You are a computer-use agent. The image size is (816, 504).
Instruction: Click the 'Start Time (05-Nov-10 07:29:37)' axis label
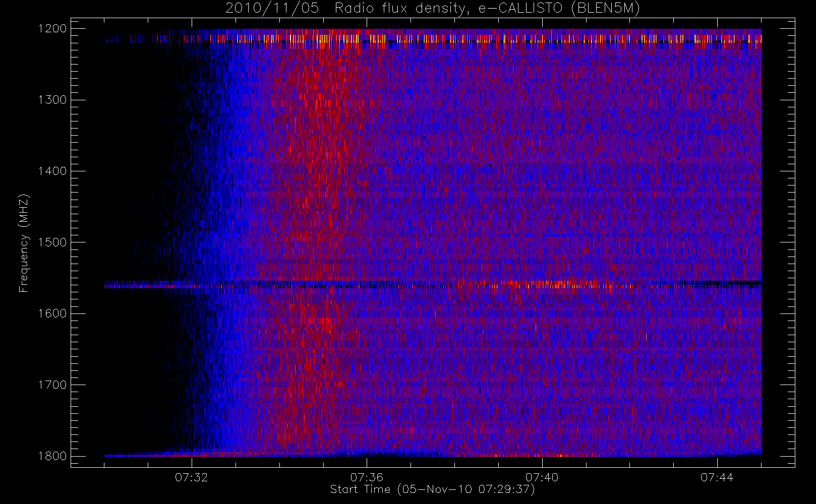tap(432, 489)
